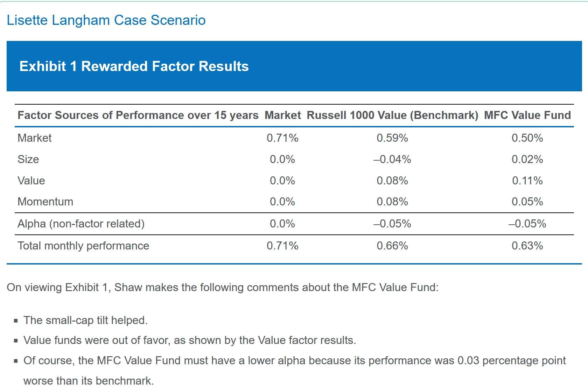The width and height of the screenshot is (588, 387).
Task: Click the Russell 1000 Value (Benchmark) header
Action: pyautogui.click(x=392, y=115)
